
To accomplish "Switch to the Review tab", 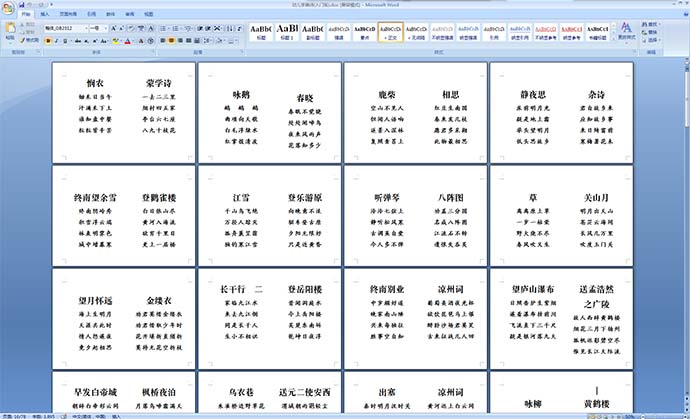I will coord(130,14).
